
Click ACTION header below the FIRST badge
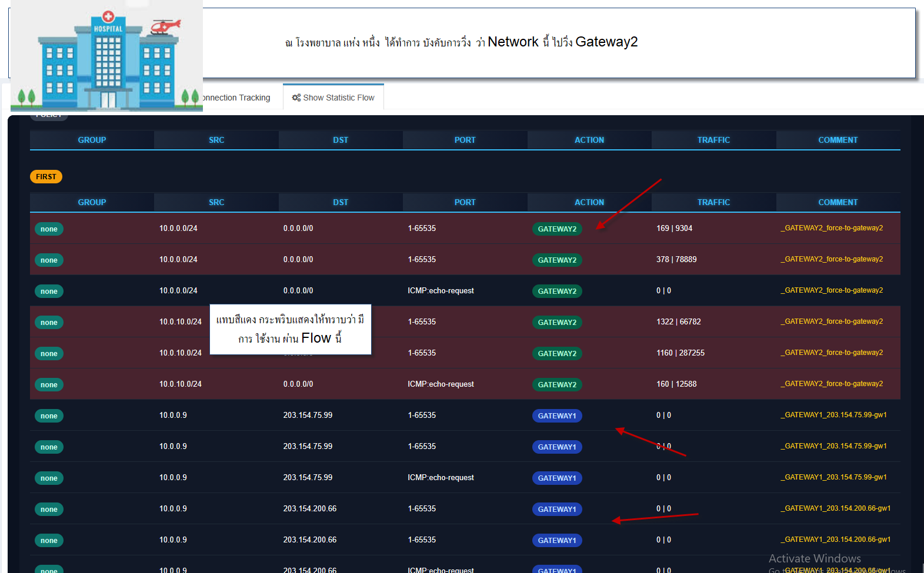pos(589,202)
